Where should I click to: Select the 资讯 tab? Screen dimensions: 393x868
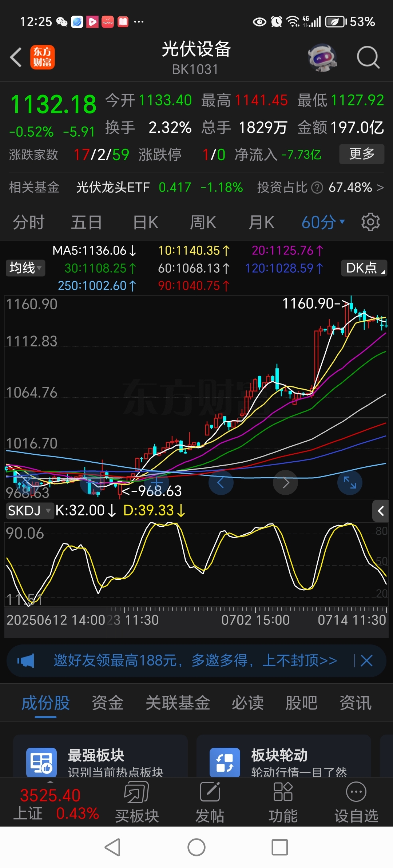(x=356, y=703)
